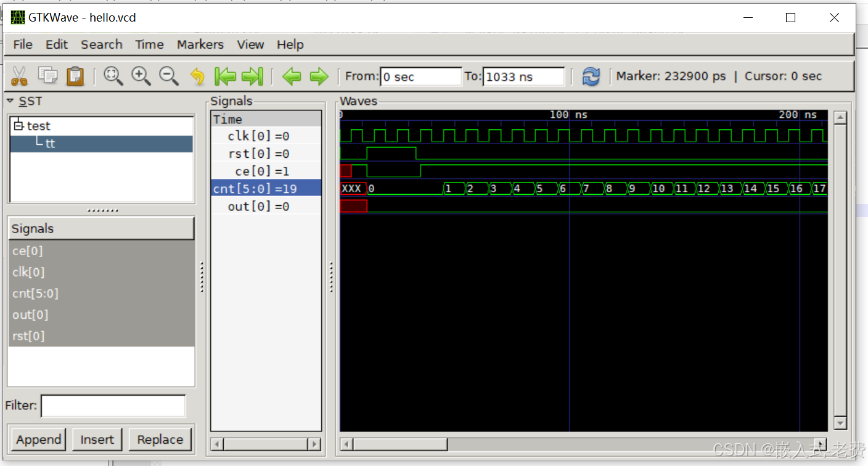Click signals pane scrollbar right arrow
The width and height of the screenshot is (868, 466).
pyautogui.click(x=314, y=444)
